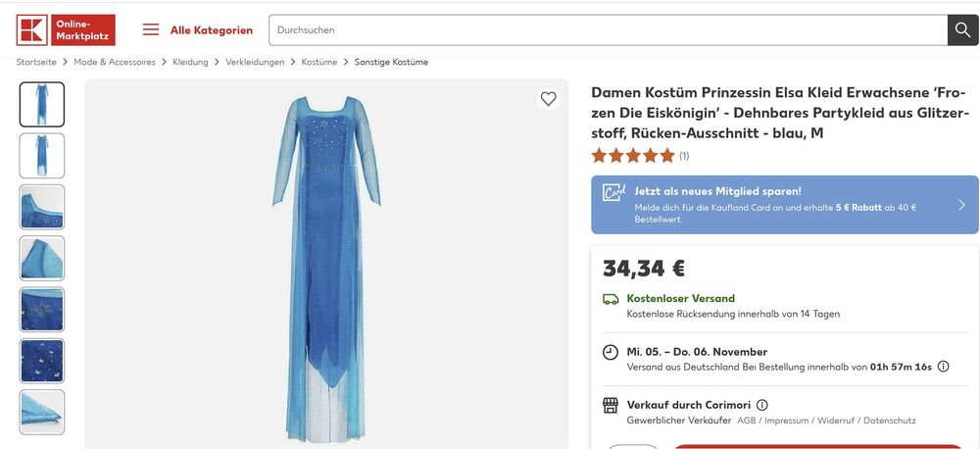Click the five-star rating icons

tap(633, 155)
